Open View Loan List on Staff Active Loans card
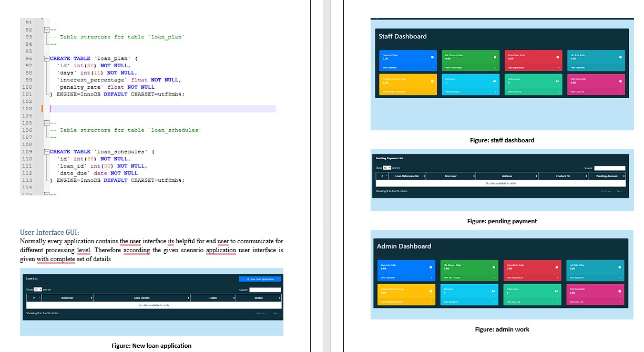The width and height of the screenshot is (644, 352). [515, 92]
